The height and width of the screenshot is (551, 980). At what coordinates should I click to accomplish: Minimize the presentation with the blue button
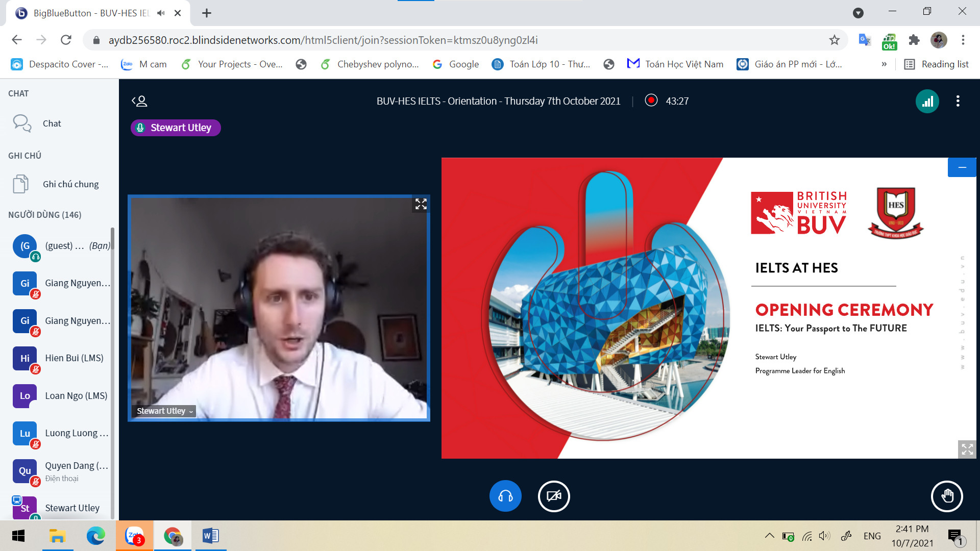[962, 167]
